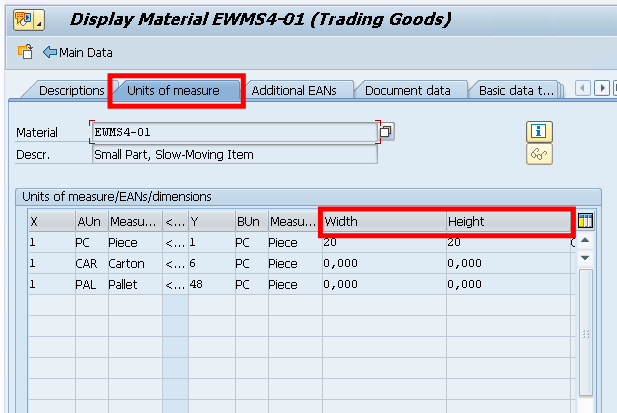Screen dimensions: 617x413
Task: Click the icon beside the Material field
Action: point(387,132)
